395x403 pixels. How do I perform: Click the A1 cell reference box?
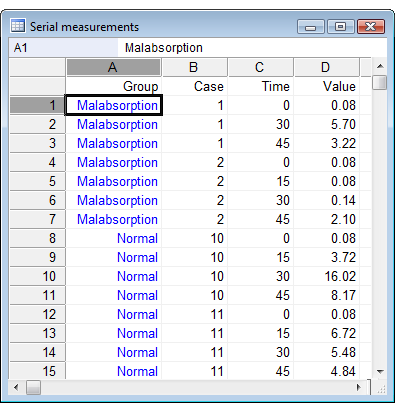click(63, 48)
